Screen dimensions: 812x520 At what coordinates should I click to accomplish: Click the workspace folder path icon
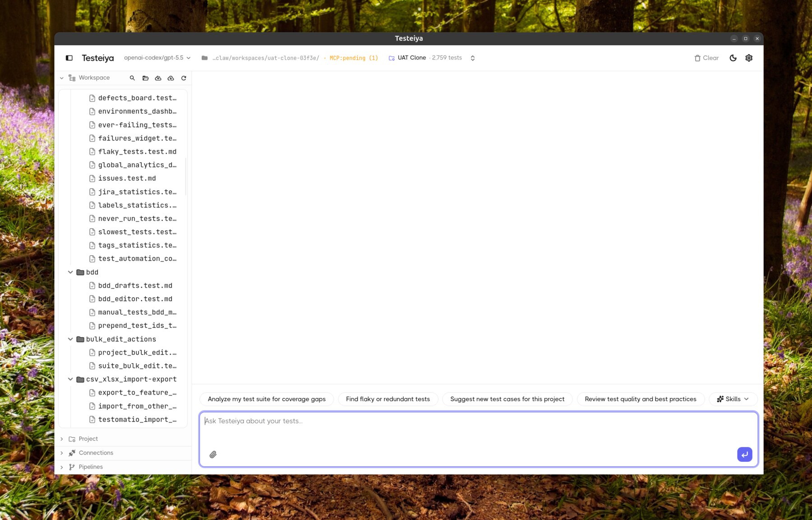point(204,58)
